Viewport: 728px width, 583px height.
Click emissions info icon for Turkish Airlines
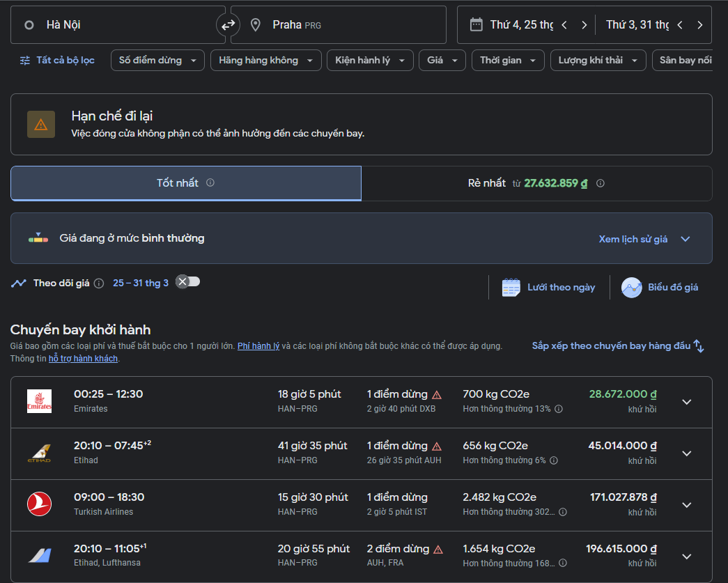point(563,512)
